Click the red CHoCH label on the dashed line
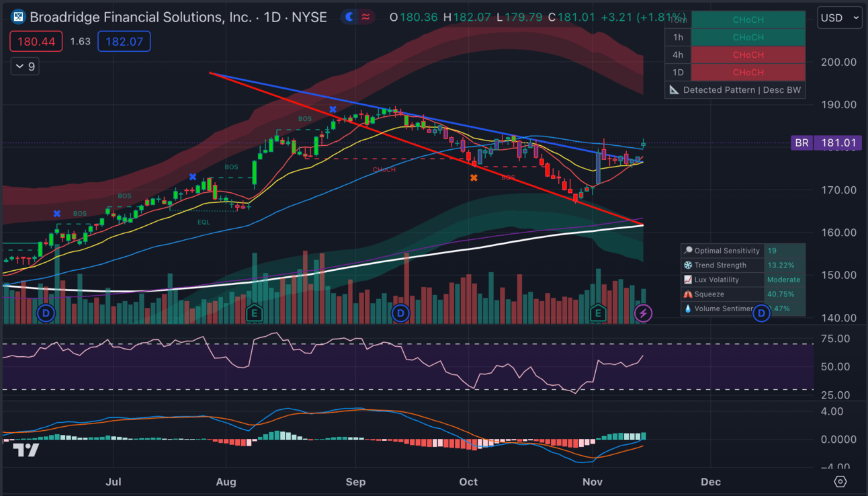Screen dimensions: 868x496 pyautogui.click(x=384, y=169)
